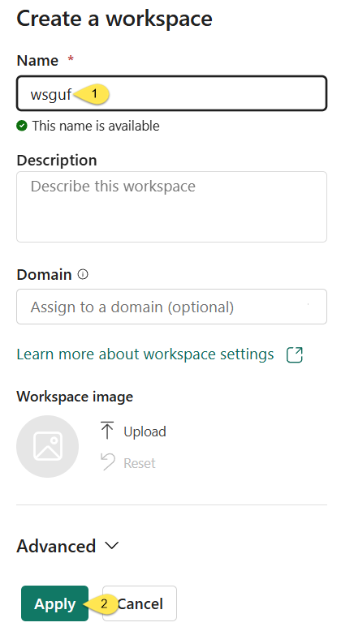
Task: Open the Assign to a domain dropdown
Action: [171, 307]
